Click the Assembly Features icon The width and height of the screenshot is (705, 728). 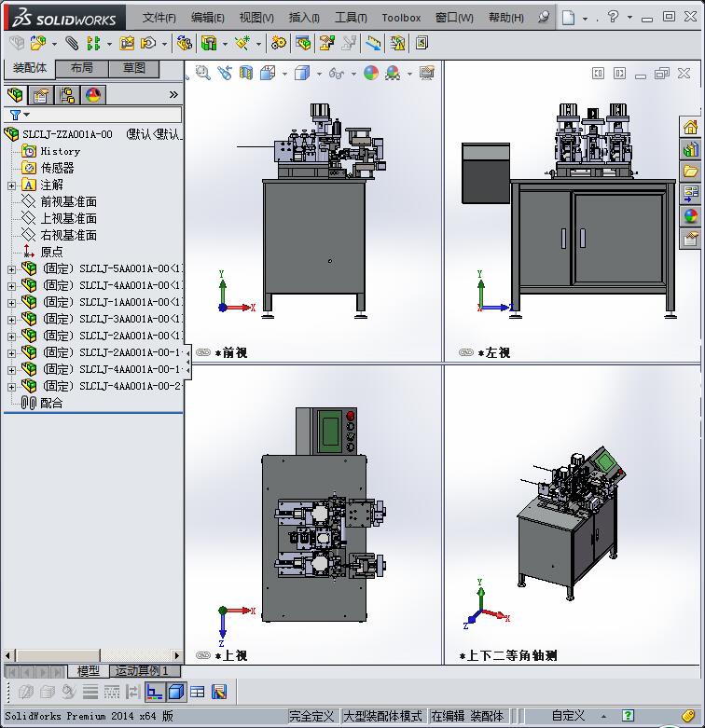(209, 44)
